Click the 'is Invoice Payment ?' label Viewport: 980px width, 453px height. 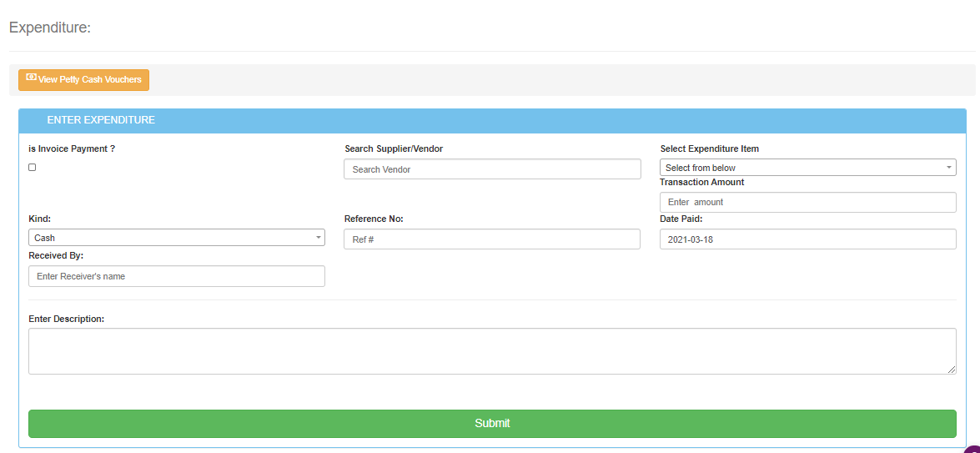pos(72,148)
